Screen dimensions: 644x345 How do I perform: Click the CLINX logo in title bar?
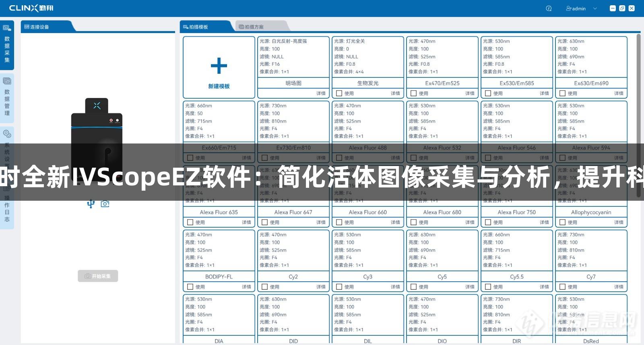pyautogui.click(x=31, y=8)
